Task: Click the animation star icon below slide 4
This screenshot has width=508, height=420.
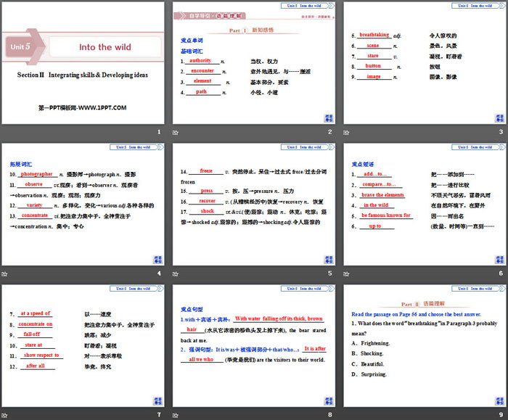Action: point(5,273)
